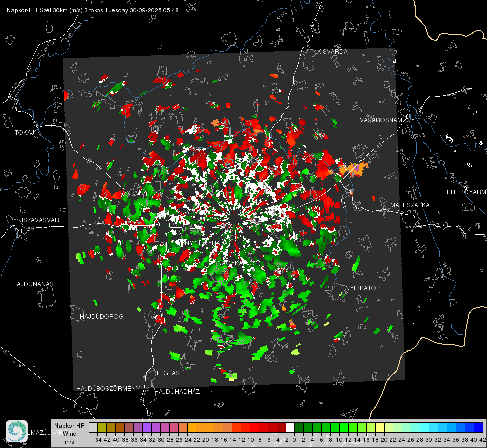Click the TISZAVASVÁRI label
This screenshot has height=448, width=487.
39,220
